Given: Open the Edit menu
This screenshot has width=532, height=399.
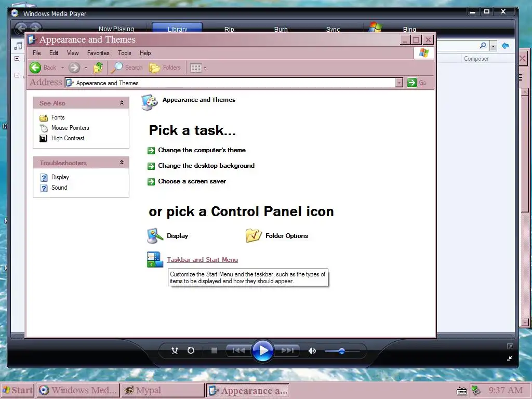Looking at the screenshot, I should coord(54,53).
